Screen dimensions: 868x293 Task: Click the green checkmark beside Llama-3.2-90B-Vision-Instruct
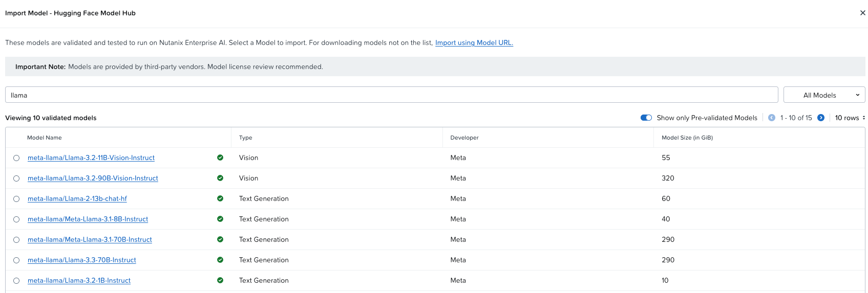220,178
